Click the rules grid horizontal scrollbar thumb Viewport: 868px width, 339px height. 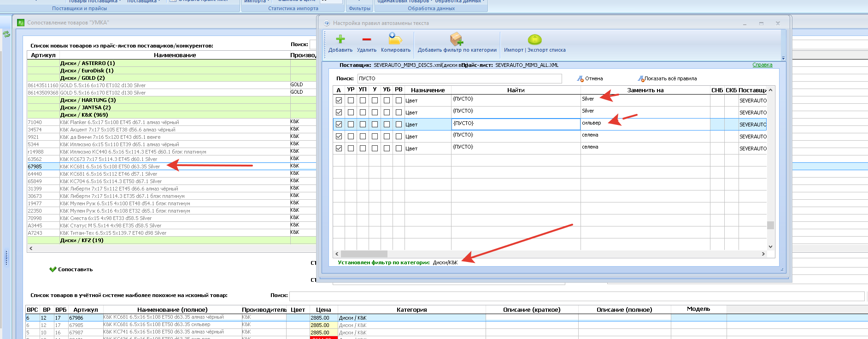coord(364,254)
